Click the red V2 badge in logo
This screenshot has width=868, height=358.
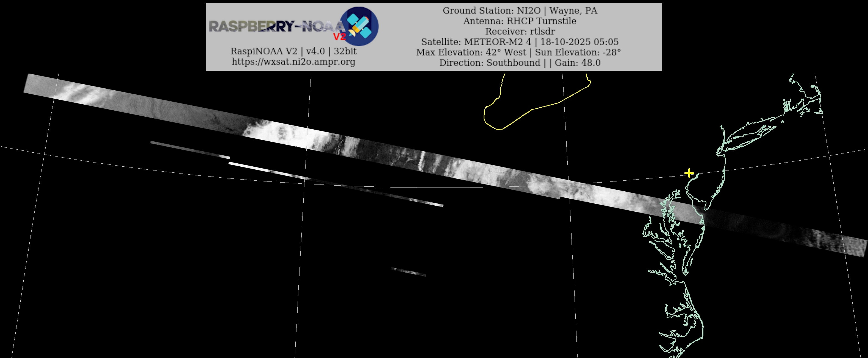pyautogui.click(x=339, y=37)
